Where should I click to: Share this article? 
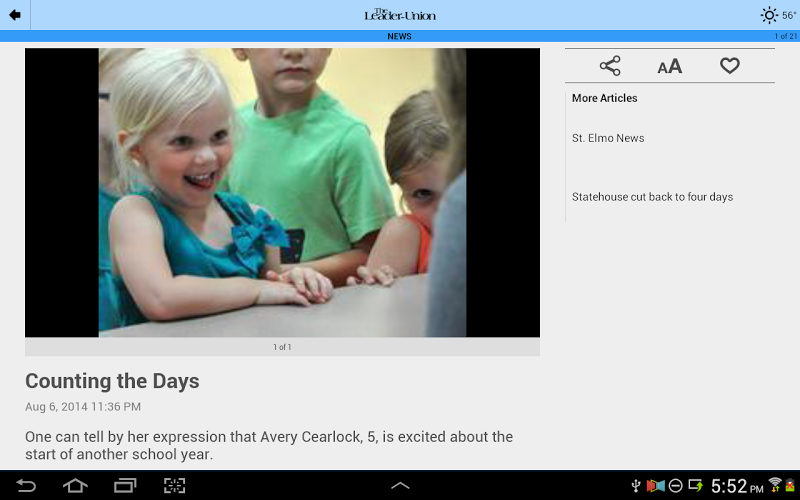610,66
